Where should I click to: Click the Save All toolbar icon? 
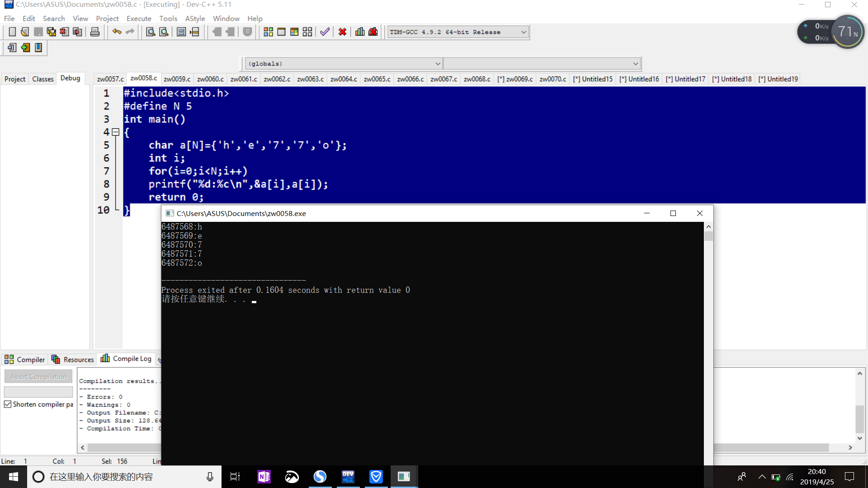(x=52, y=32)
